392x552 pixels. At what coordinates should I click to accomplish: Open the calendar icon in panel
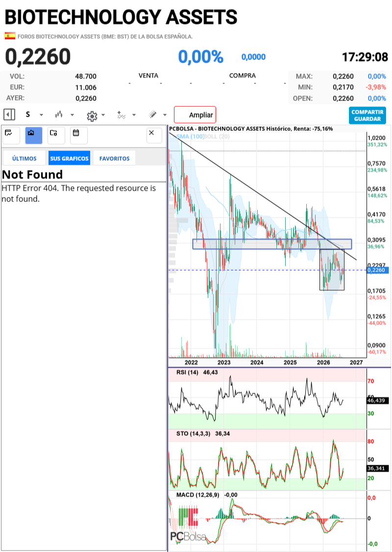[x=79, y=135]
